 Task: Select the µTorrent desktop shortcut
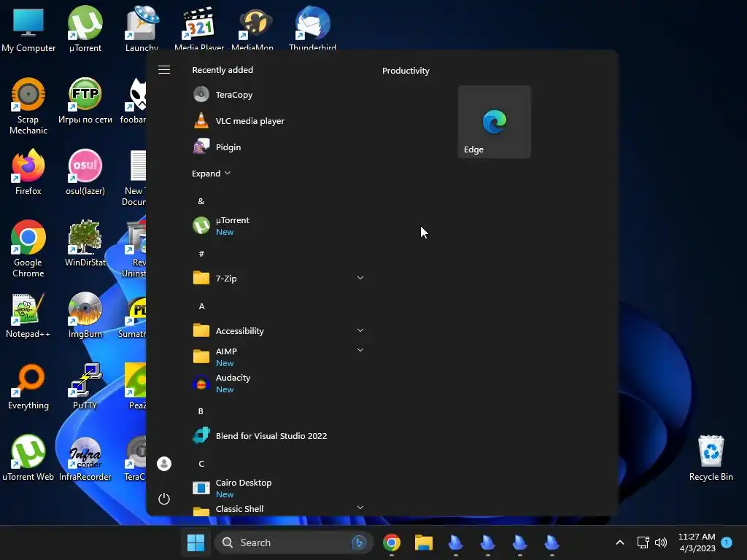click(x=85, y=28)
